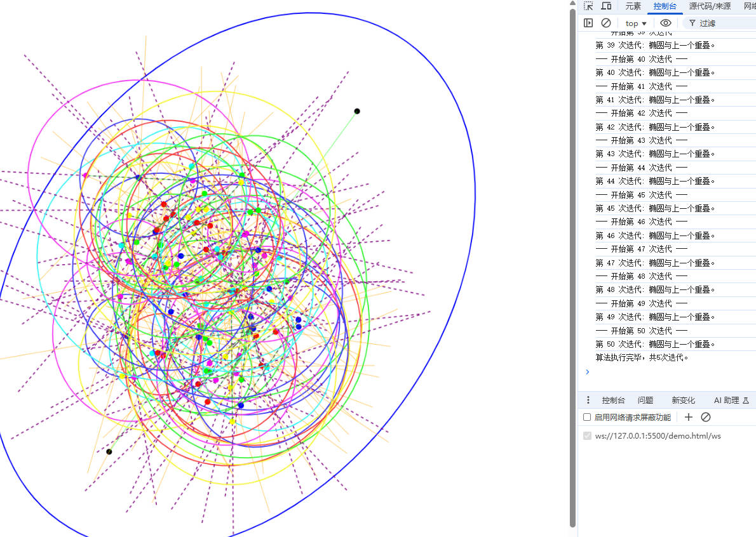Click the black point at upper right of canvas
The height and width of the screenshot is (537, 756).
(x=357, y=111)
